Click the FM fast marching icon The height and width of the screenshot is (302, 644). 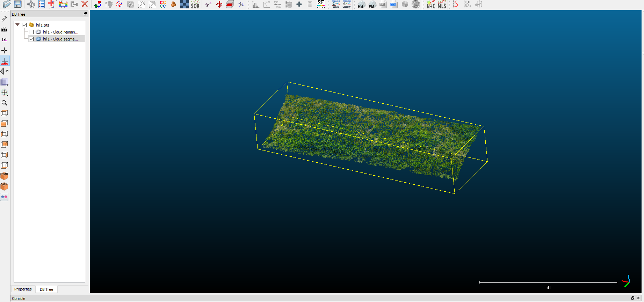pyautogui.click(x=372, y=4)
